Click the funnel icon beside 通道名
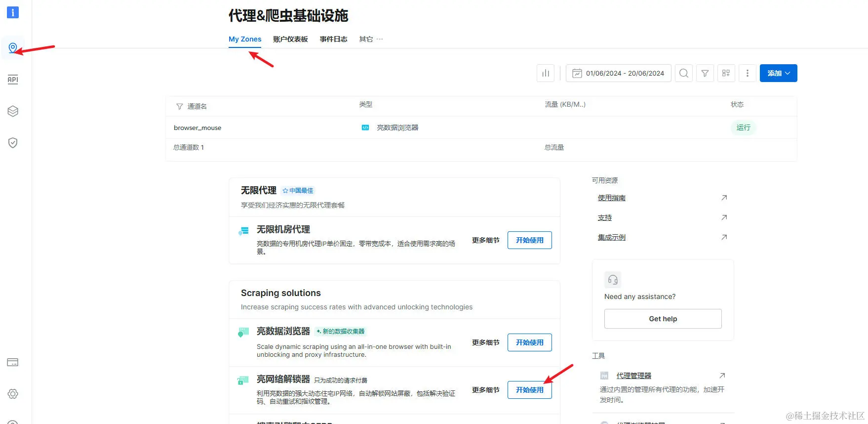Image resolution: width=868 pixels, height=424 pixels. pos(180,106)
